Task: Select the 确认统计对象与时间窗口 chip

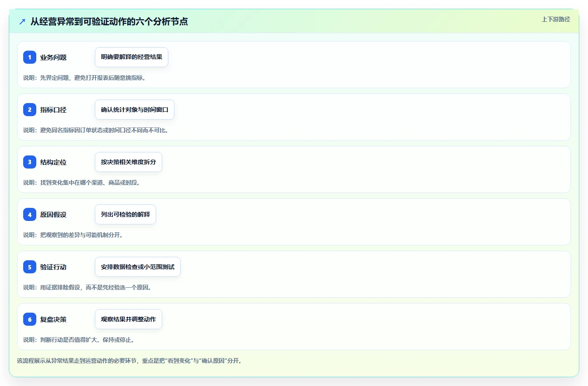Action: click(x=135, y=110)
